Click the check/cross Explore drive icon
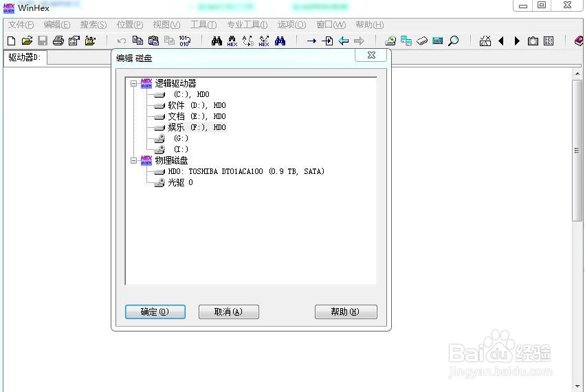Viewport: 585px width, 392px height. click(485, 41)
